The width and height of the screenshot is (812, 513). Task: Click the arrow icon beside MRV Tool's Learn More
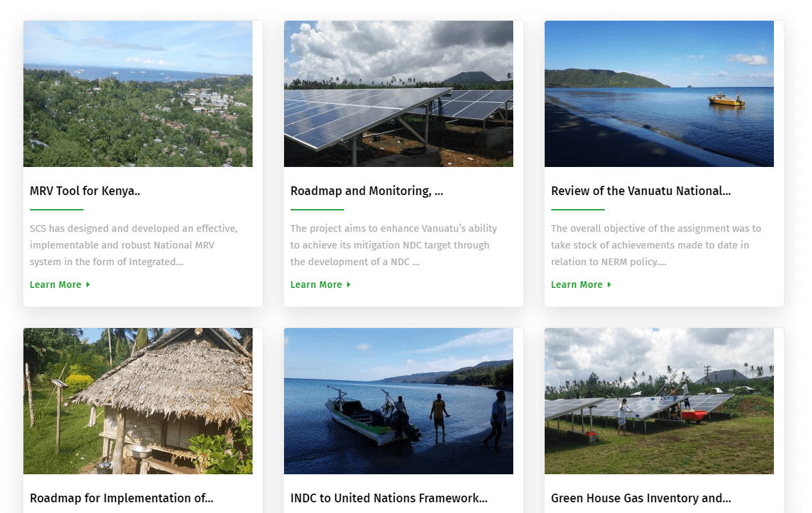click(x=88, y=285)
